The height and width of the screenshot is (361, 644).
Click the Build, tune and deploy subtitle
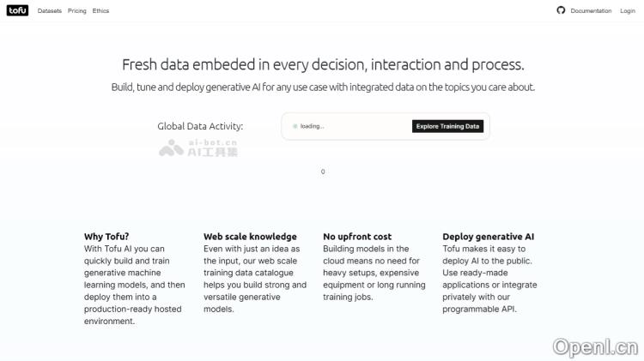pos(323,87)
